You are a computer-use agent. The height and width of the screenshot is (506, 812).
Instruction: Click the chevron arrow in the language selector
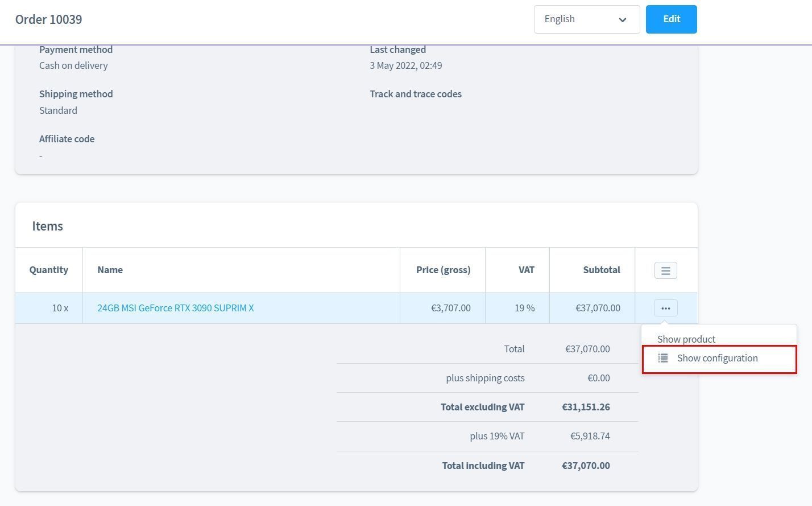623,20
